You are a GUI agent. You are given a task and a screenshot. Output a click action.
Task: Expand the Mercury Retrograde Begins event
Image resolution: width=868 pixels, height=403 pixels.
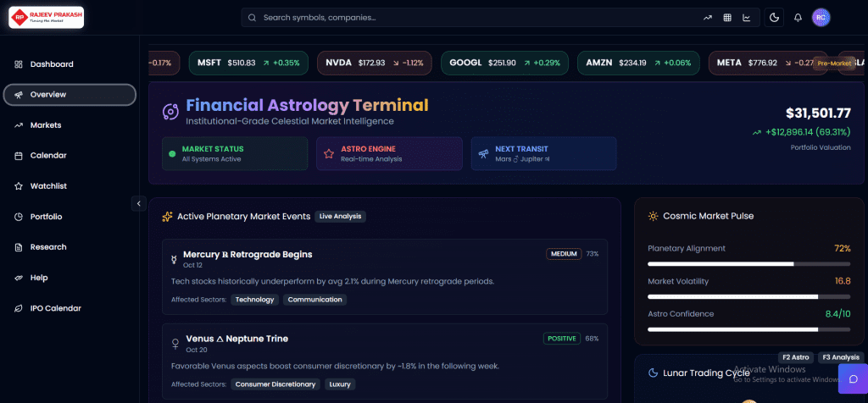point(248,254)
